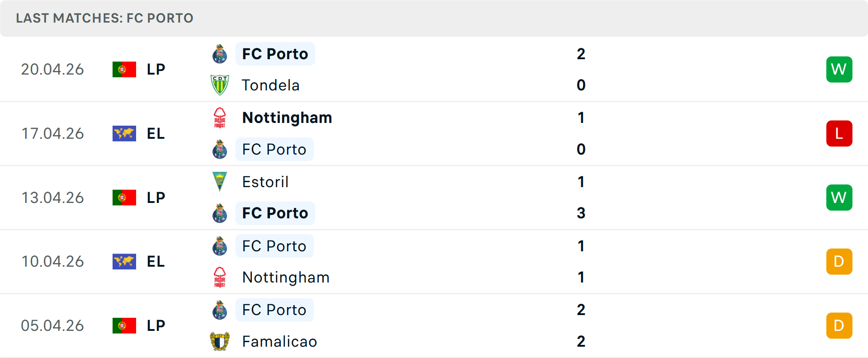Click Nottingham crest in 10.04.26 match

coord(220,277)
